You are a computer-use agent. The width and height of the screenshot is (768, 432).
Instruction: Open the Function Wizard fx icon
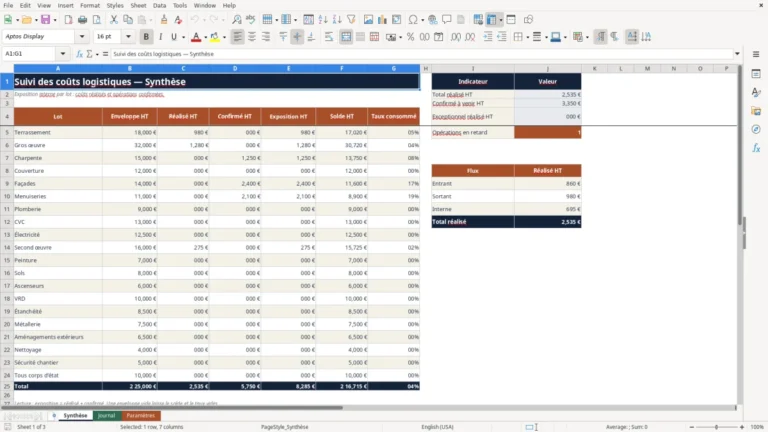(79, 54)
